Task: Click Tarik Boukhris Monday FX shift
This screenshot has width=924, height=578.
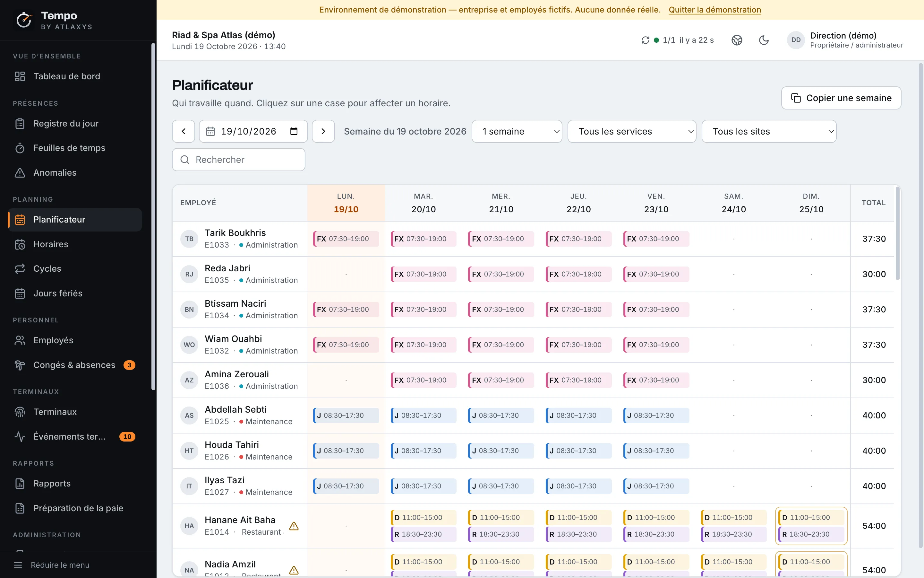Action: pos(346,239)
